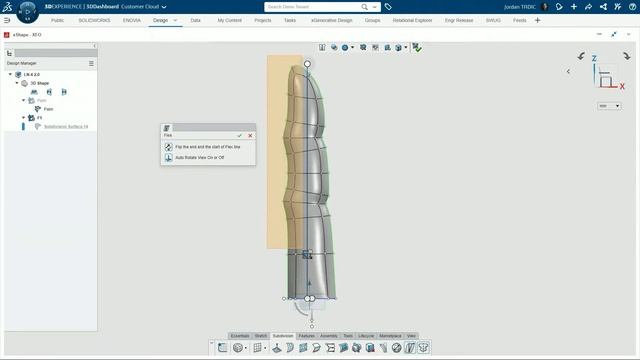The width and height of the screenshot is (640, 360).
Task: Switch to the Sketch toolbar tab
Action: [261, 336]
